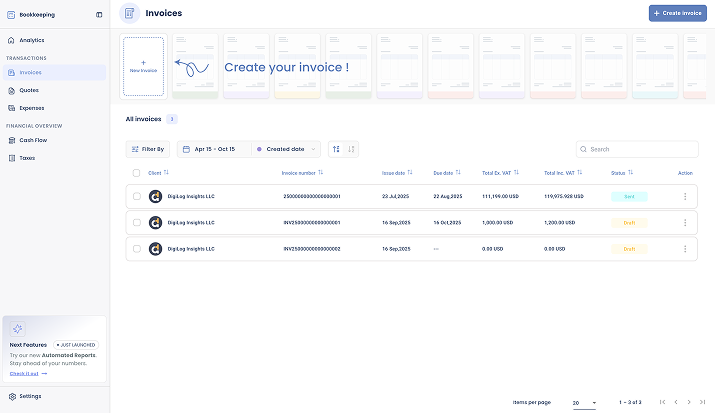Open the Filter By button
Image resolution: width=715 pixels, height=413 pixels.
tap(148, 149)
